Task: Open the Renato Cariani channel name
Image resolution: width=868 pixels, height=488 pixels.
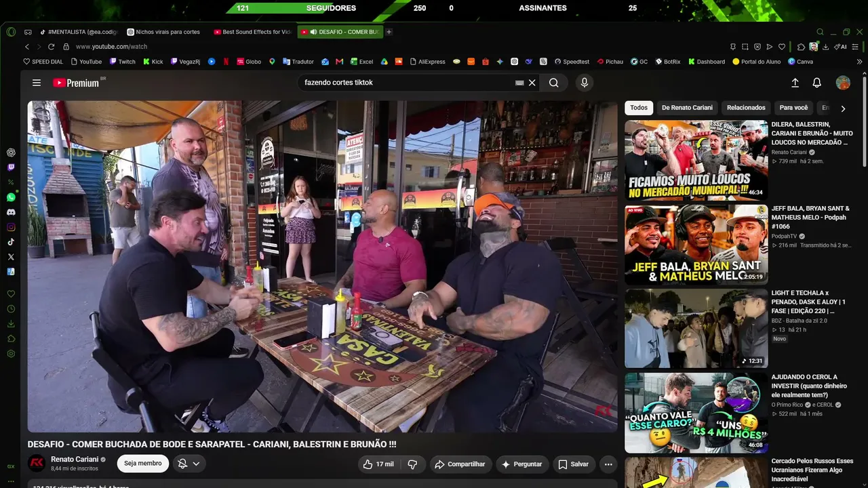Action: [75, 460]
